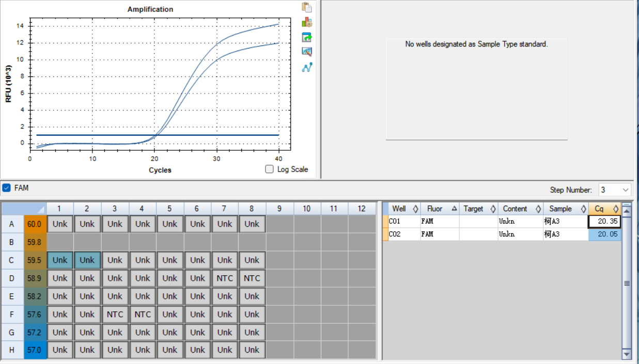
Task: Click the 柯A3 sample cell for C01
Action: tap(566, 221)
